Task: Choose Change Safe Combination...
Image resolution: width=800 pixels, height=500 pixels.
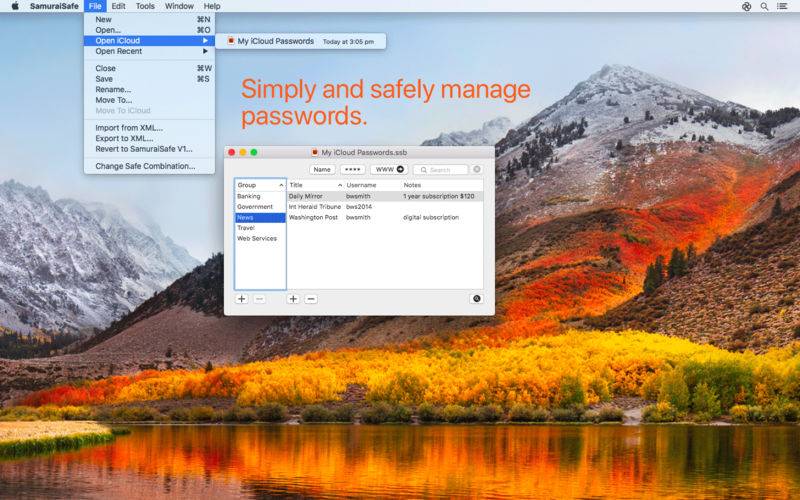Action: (149, 166)
